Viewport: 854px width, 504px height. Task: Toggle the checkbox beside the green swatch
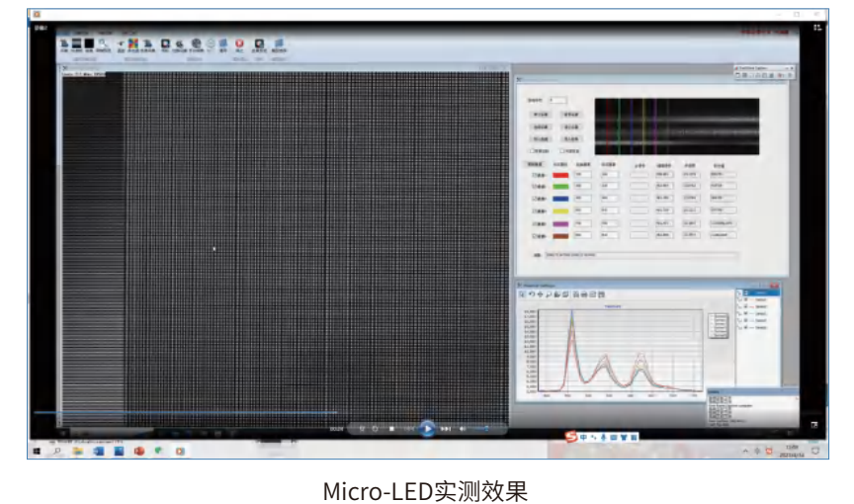[535, 186]
